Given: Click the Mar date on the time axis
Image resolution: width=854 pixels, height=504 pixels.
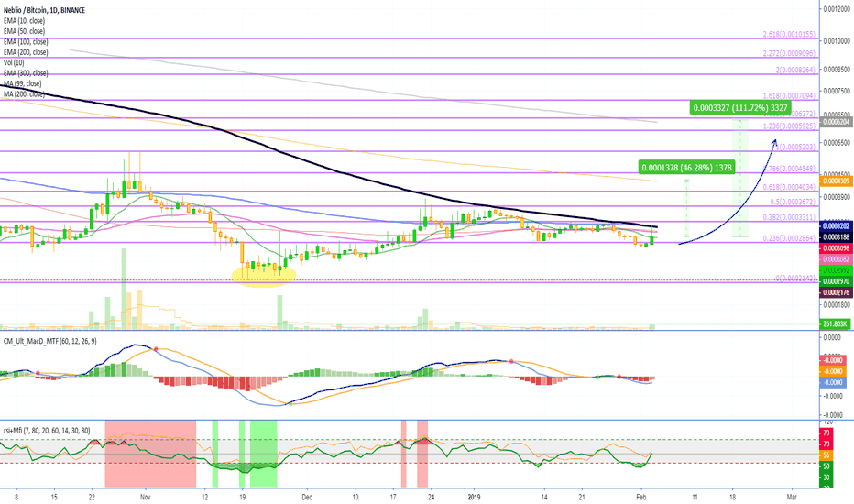Looking at the screenshot, I should 792,497.
